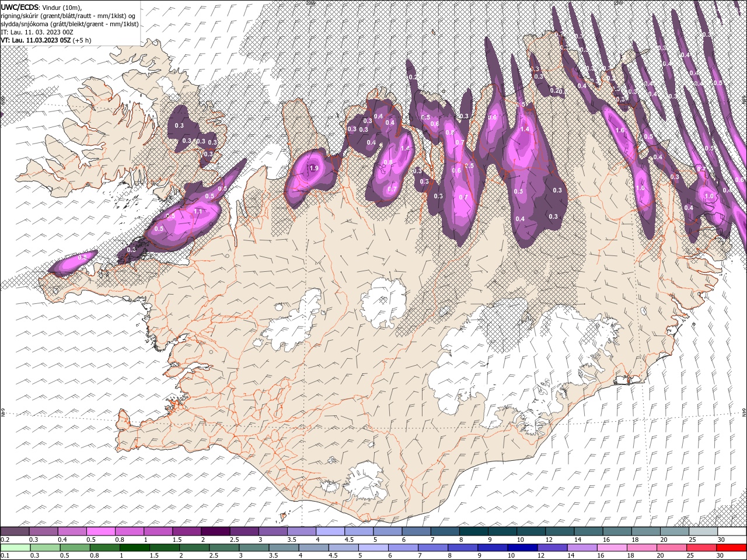Click the 1.6 snowfall value on the map
Screen dimensions: 747x560
(620, 131)
